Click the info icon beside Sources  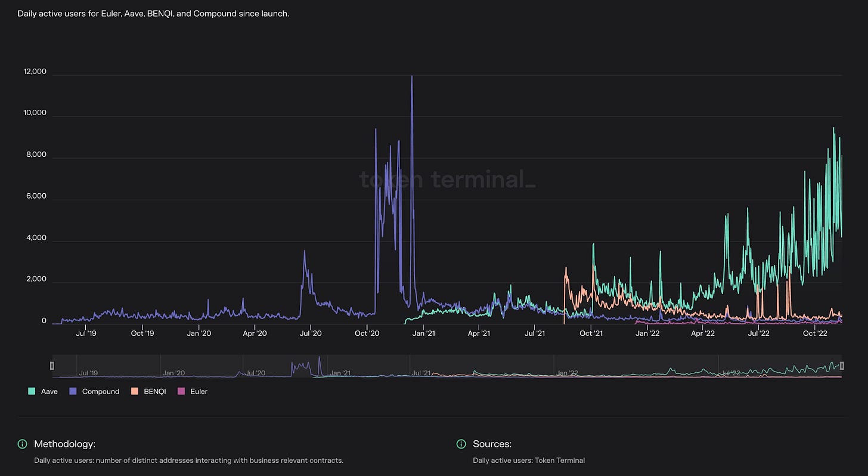(x=461, y=444)
